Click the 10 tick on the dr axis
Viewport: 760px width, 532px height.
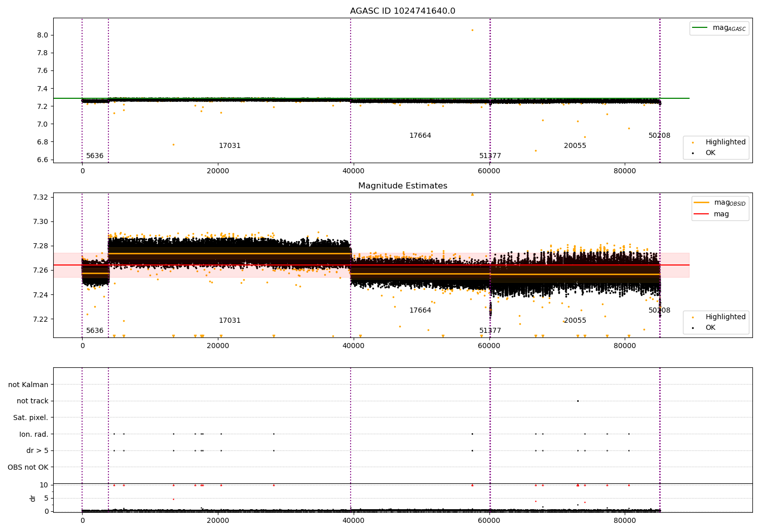coord(44,485)
